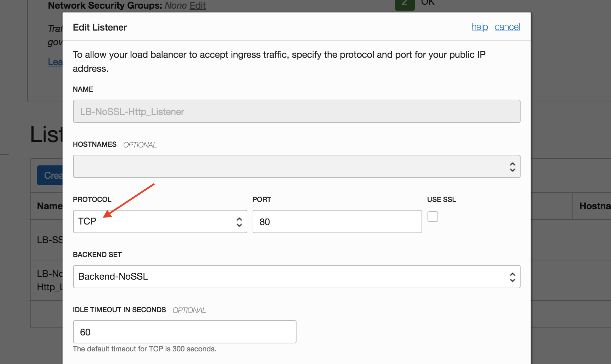Image resolution: width=611 pixels, height=364 pixels.
Task: Open the Protocol dropdown showing TCP
Action: pyautogui.click(x=160, y=222)
